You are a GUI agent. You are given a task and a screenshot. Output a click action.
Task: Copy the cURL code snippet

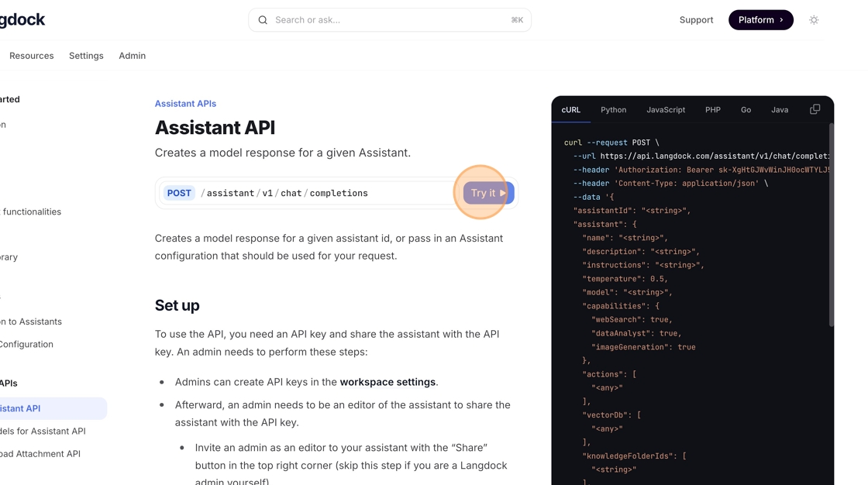tap(815, 109)
